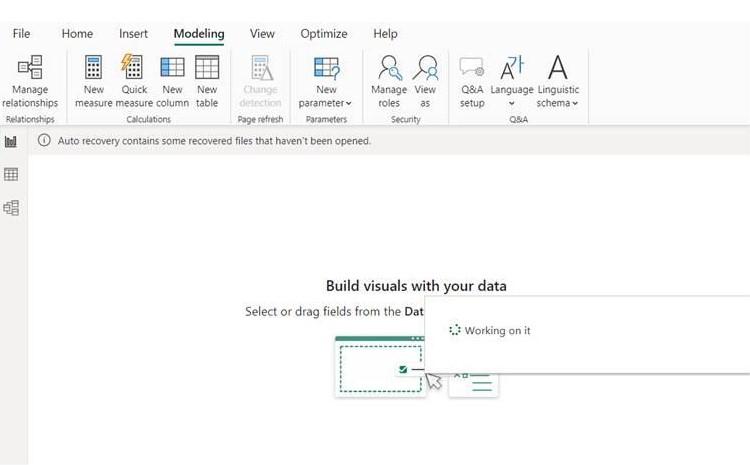
Task: Switch to the Insert ribbon tab
Action: click(x=133, y=33)
